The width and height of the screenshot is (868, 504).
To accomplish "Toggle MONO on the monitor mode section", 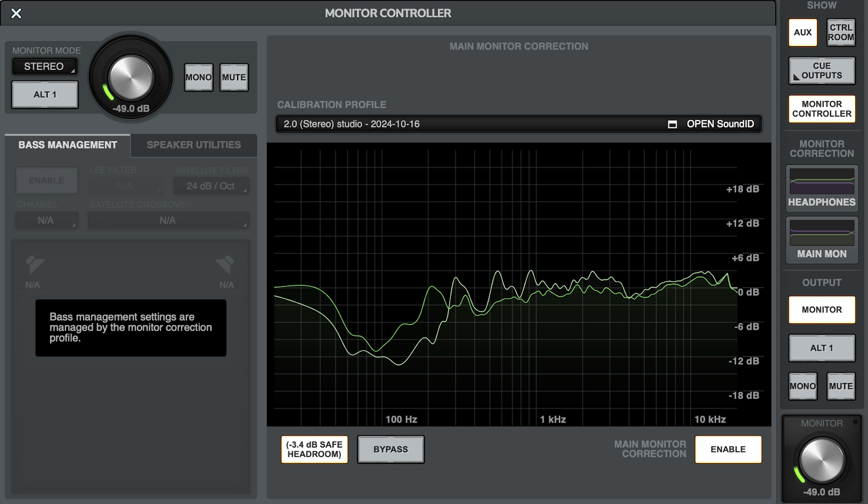I will 198,77.
